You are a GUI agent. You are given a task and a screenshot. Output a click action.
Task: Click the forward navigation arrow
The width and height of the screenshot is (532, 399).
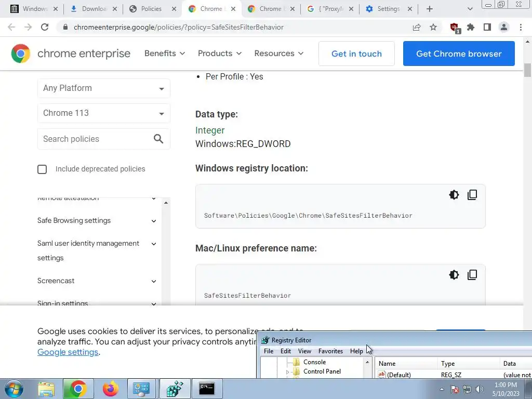point(28,27)
